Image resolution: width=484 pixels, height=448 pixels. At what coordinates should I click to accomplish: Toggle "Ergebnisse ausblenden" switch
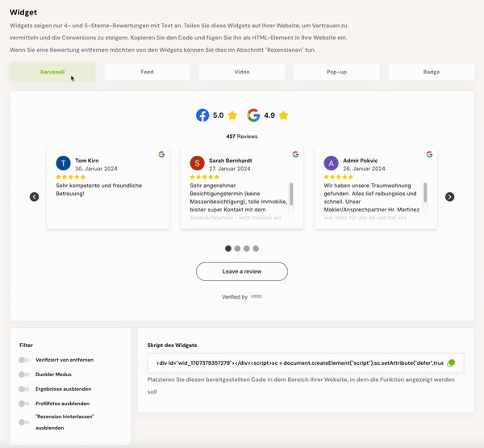(24, 389)
